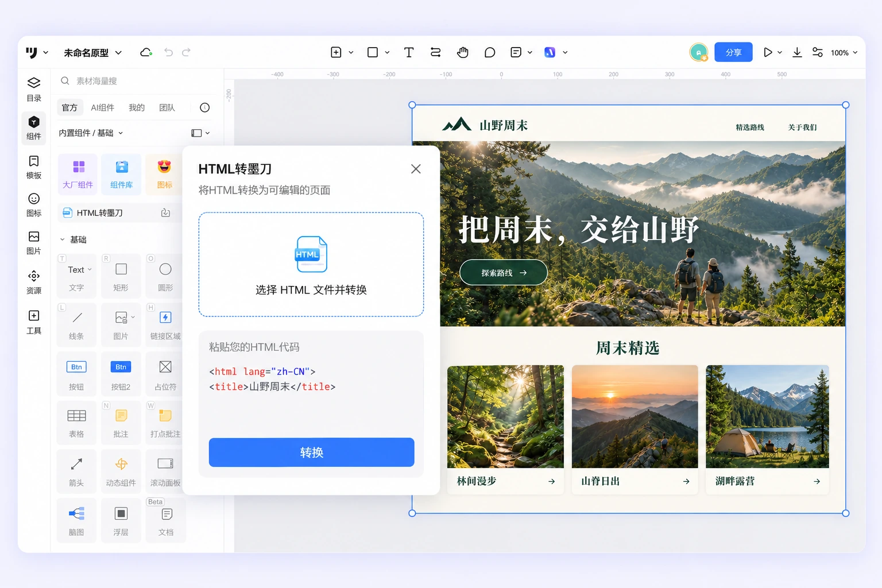Image resolution: width=882 pixels, height=588 pixels.
Task: Select the text tool in top toolbar
Action: pyautogui.click(x=409, y=52)
